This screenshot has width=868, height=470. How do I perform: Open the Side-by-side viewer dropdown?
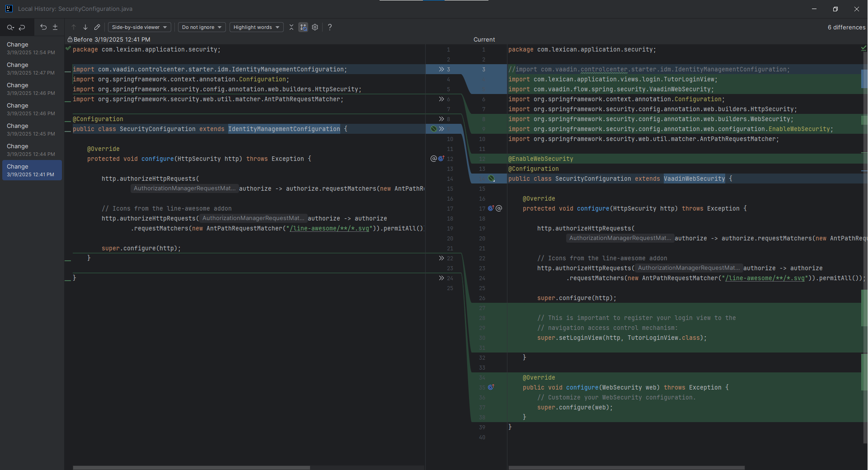(139, 27)
